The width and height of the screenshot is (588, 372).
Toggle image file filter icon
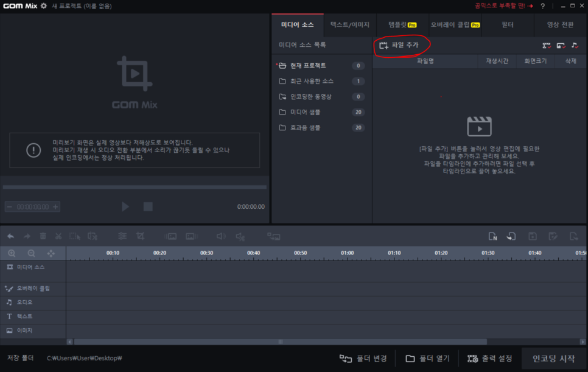point(561,46)
